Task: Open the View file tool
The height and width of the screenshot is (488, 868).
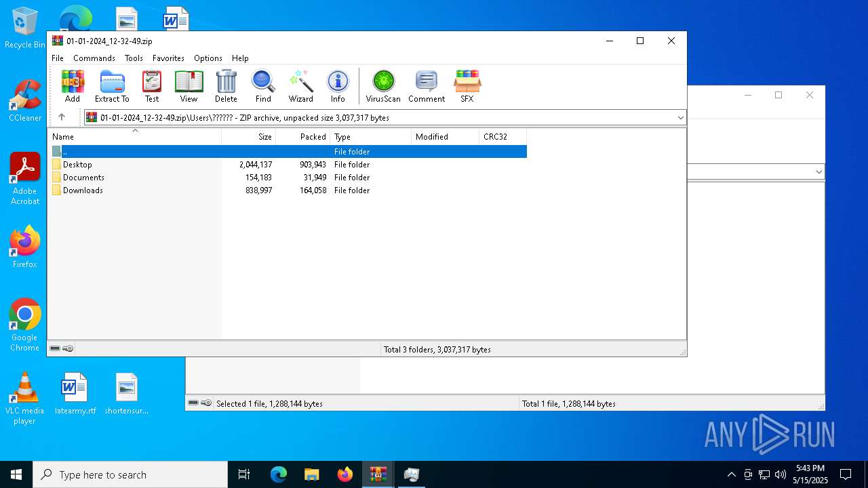Action: click(189, 86)
